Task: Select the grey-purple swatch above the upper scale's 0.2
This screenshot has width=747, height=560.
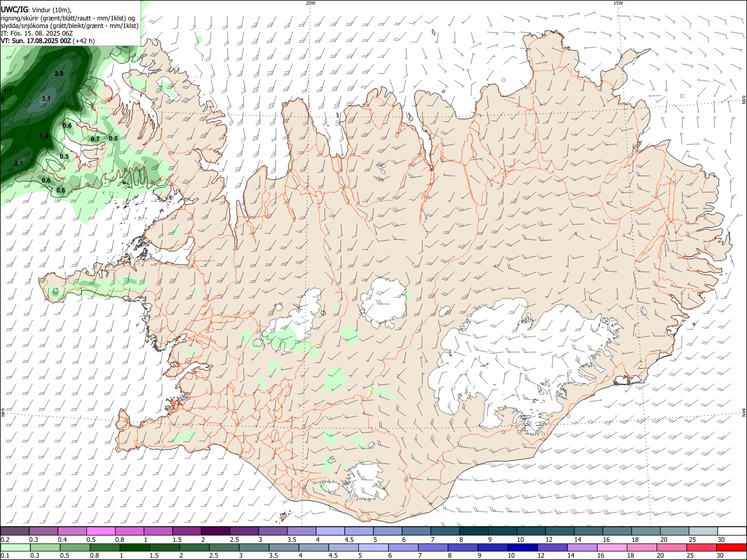Action: 15,531
